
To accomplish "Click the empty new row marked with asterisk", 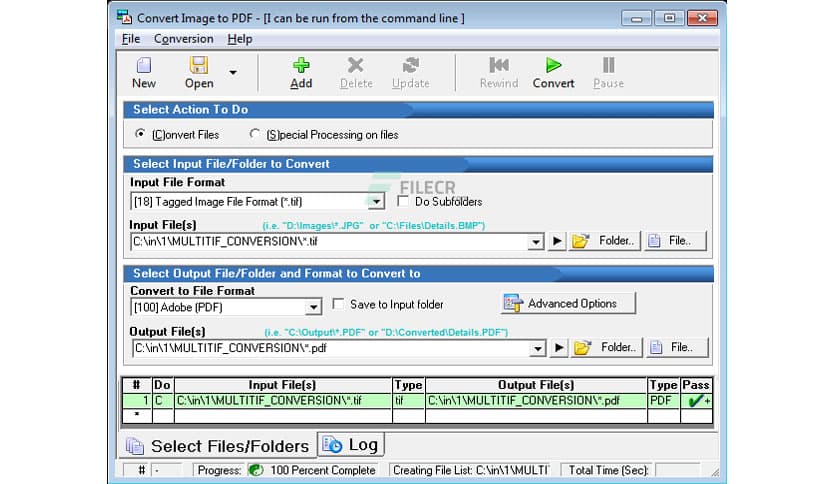I will point(417,416).
